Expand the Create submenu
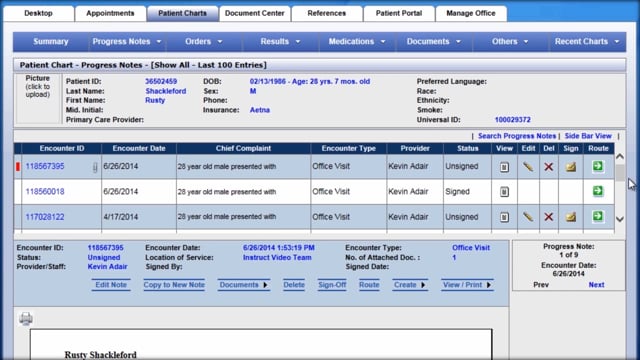 [x=410, y=285]
